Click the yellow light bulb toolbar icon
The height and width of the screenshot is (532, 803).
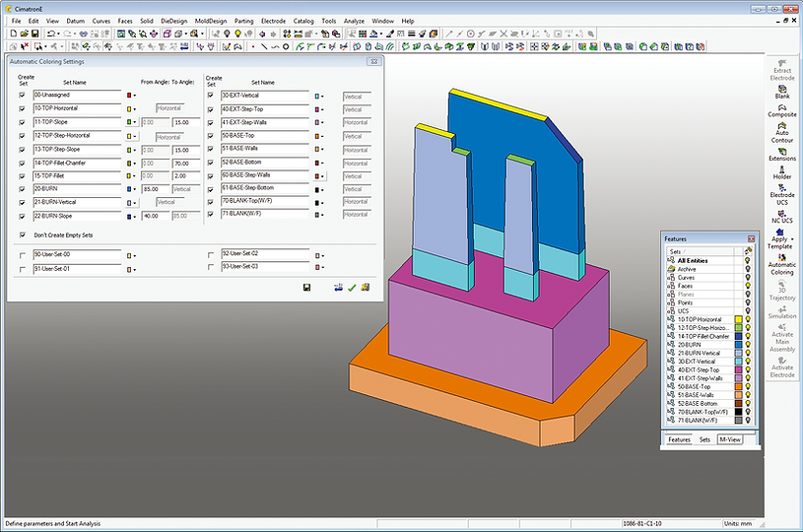tap(237, 33)
